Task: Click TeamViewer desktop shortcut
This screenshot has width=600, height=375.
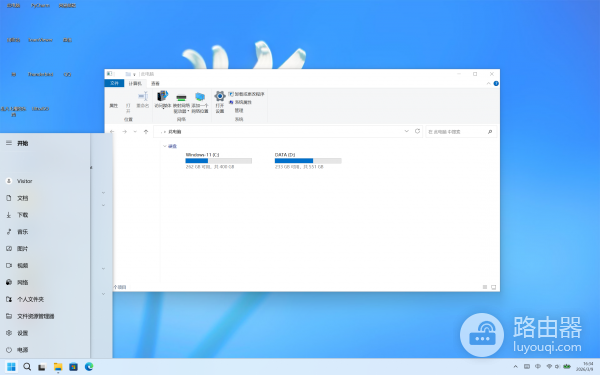Action: [x=40, y=40]
